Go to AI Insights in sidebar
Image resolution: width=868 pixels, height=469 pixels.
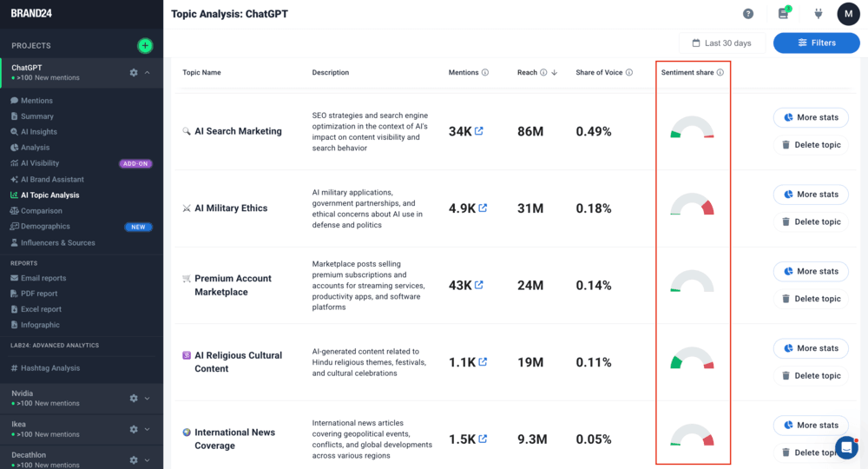tap(39, 132)
